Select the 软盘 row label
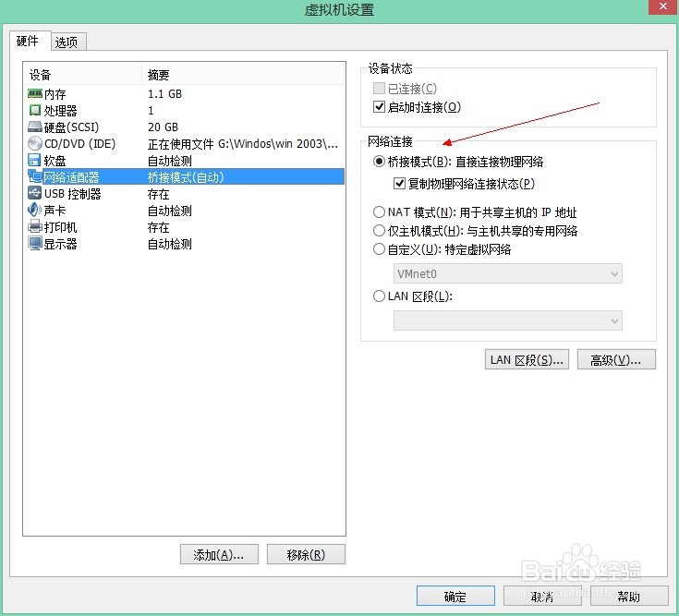679x616 pixels. point(55,161)
